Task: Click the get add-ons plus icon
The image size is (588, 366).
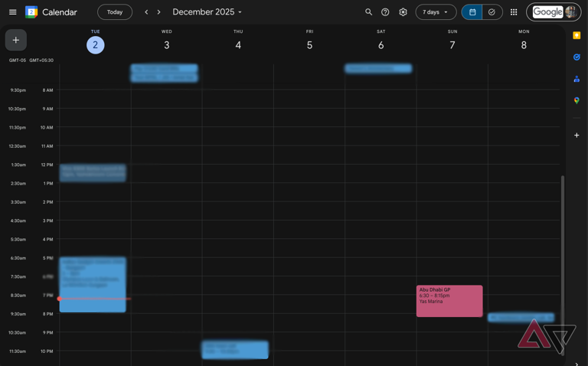Action: (577, 136)
